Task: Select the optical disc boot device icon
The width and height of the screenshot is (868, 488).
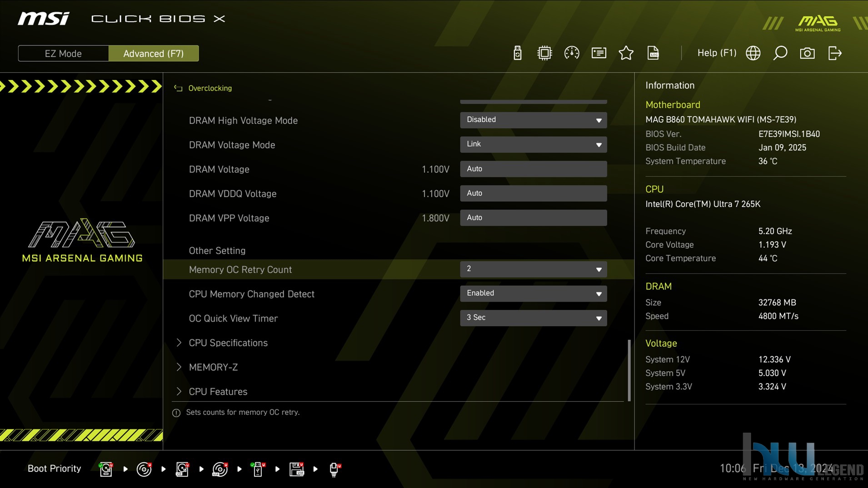Action: (144, 469)
